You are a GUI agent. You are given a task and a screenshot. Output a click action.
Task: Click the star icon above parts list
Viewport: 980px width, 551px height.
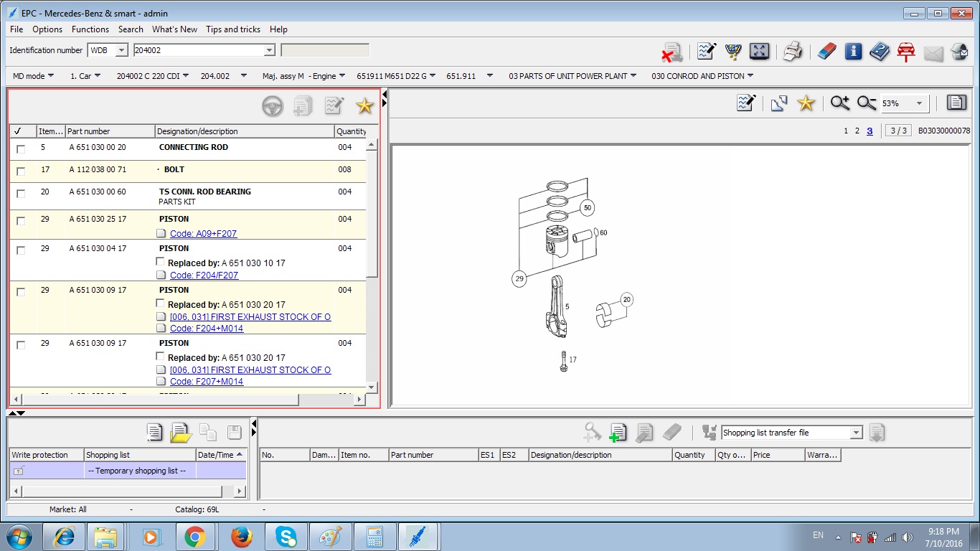tap(365, 107)
